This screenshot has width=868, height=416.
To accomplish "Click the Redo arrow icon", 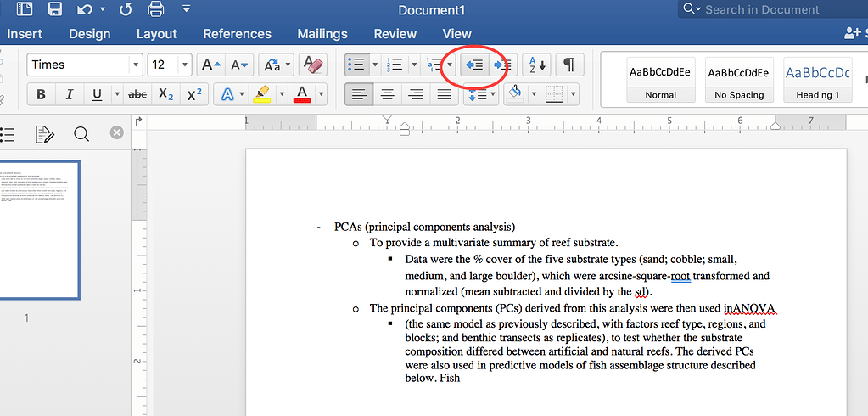I will pyautogui.click(x=126, y=8).
